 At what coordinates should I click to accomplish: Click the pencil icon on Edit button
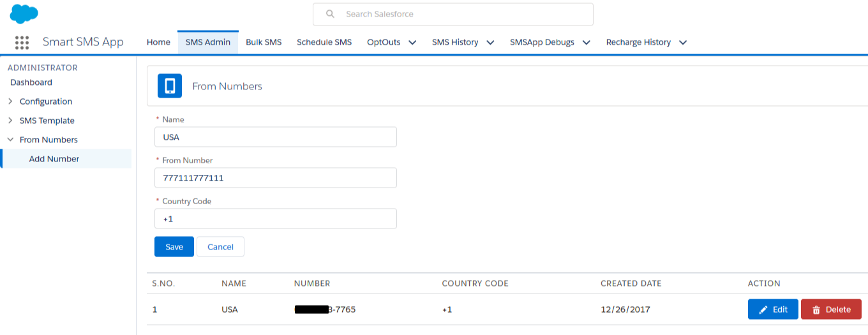763,309
